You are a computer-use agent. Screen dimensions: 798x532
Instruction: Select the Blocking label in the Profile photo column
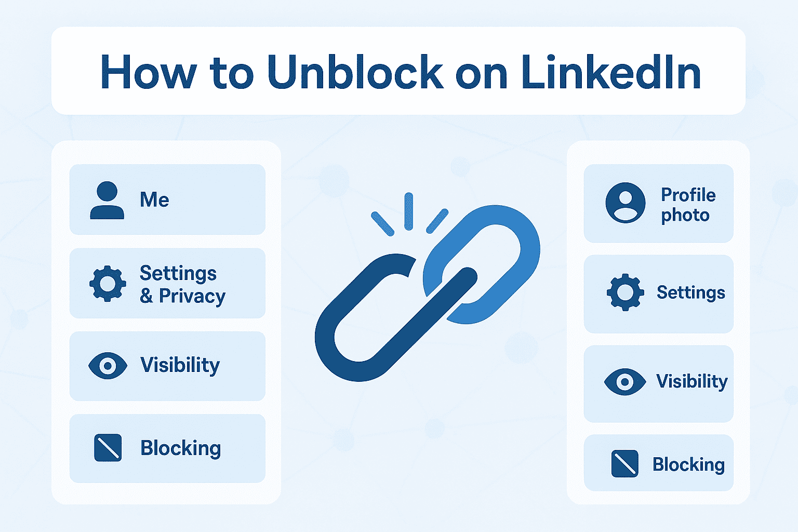pyautogui.click(x=688, y=464)
